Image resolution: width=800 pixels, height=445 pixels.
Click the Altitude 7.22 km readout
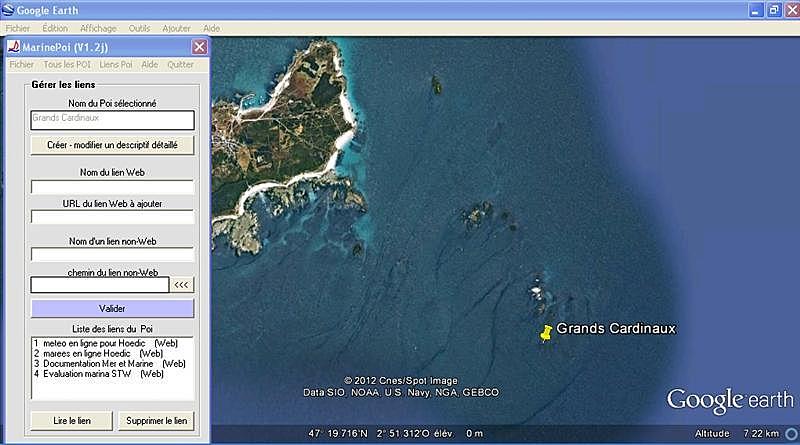point(737,434)
